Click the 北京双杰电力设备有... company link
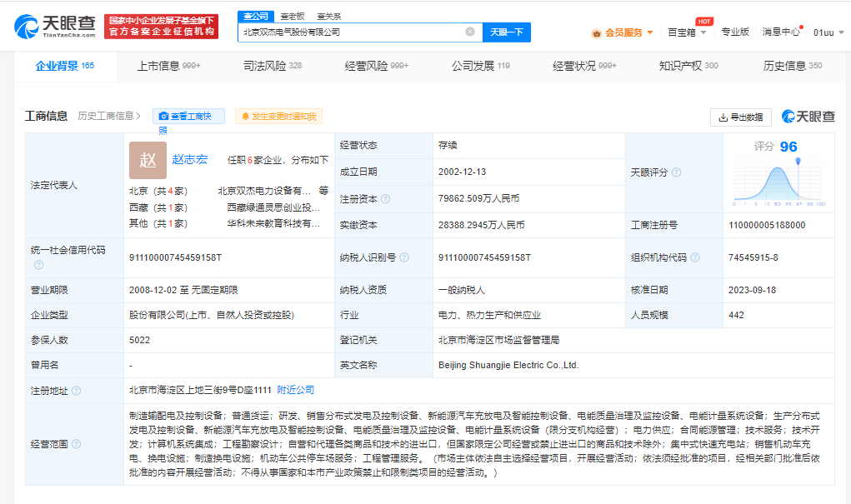Screen dimensions: 851x504 [264, 191]
